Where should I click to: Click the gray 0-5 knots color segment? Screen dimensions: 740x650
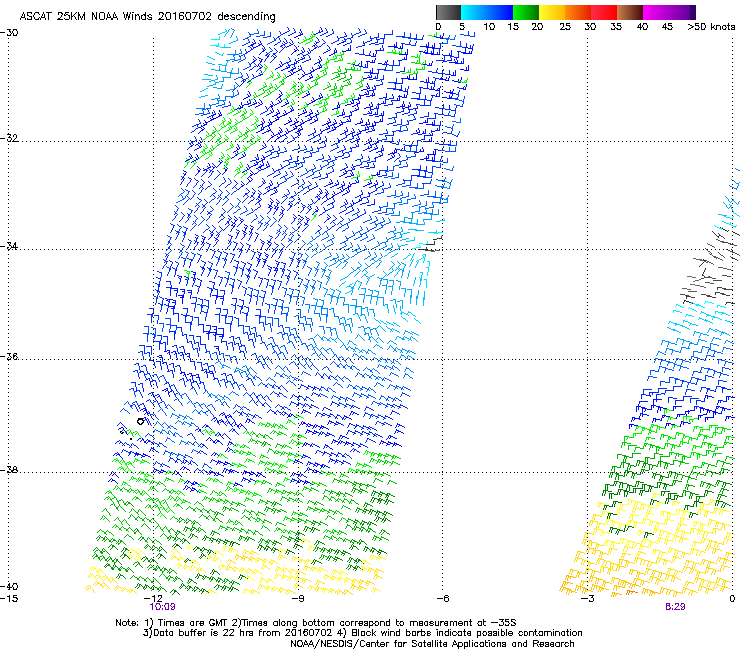pos(448,12)
